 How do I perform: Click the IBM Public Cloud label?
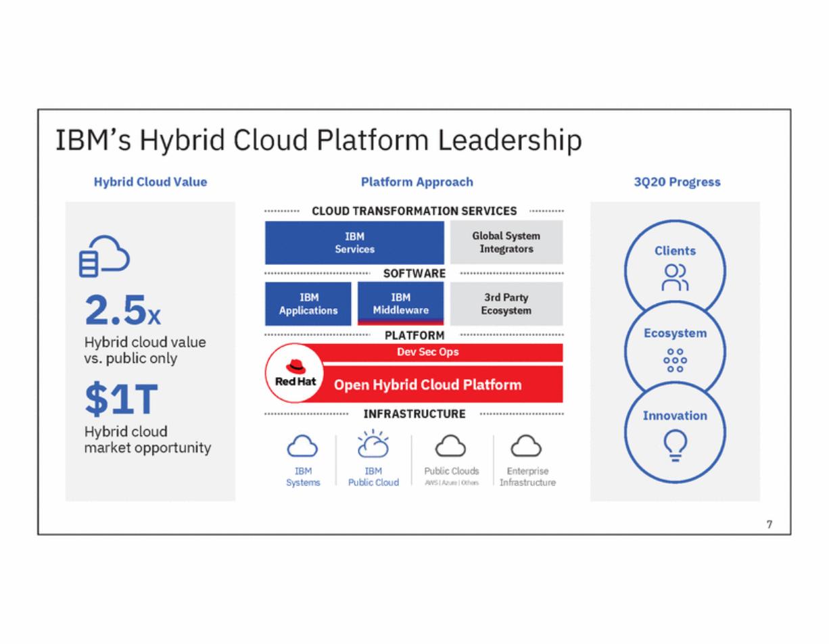373,476
